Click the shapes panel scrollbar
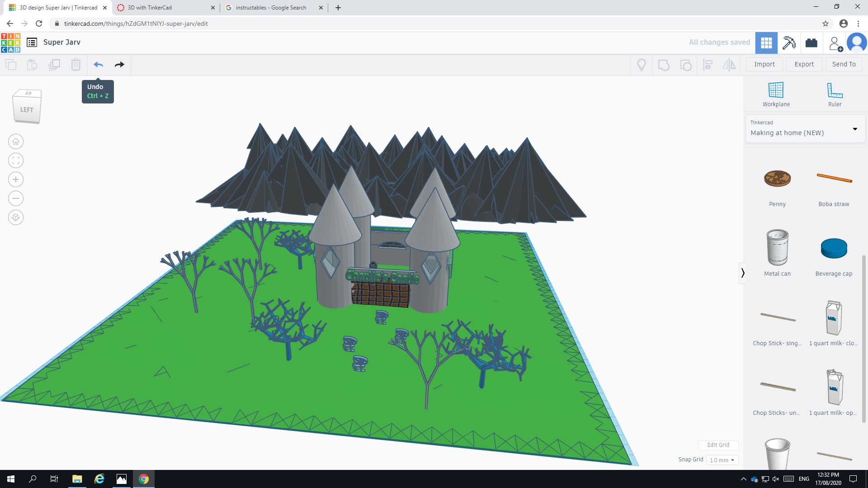The height and width of the screenshot is (488, 868). point(864,339)
